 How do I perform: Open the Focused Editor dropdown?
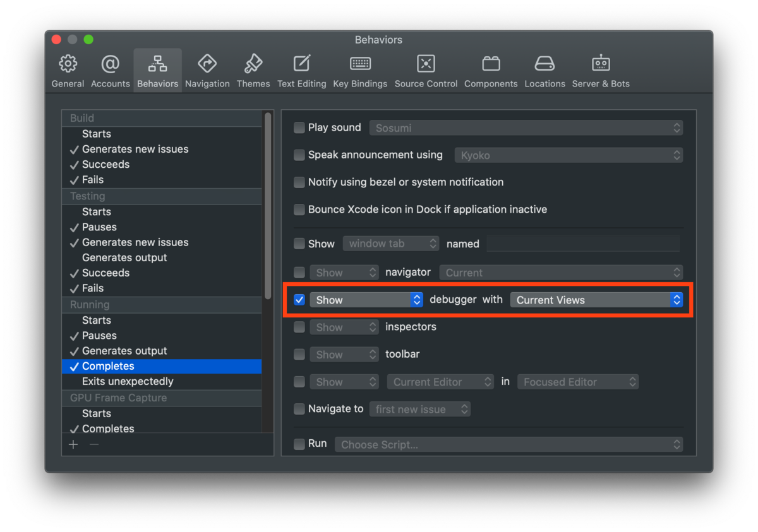pos(578,382)
